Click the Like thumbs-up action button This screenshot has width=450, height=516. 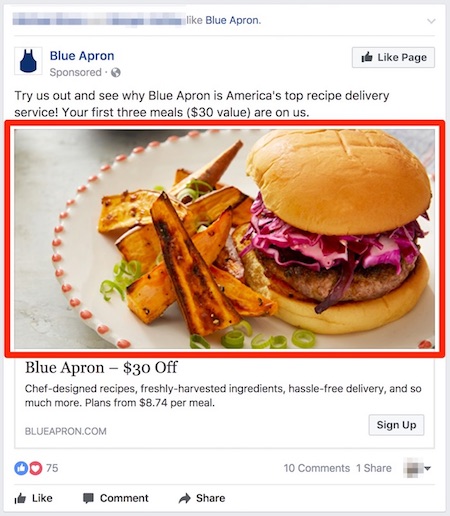[x=33, y=498]
